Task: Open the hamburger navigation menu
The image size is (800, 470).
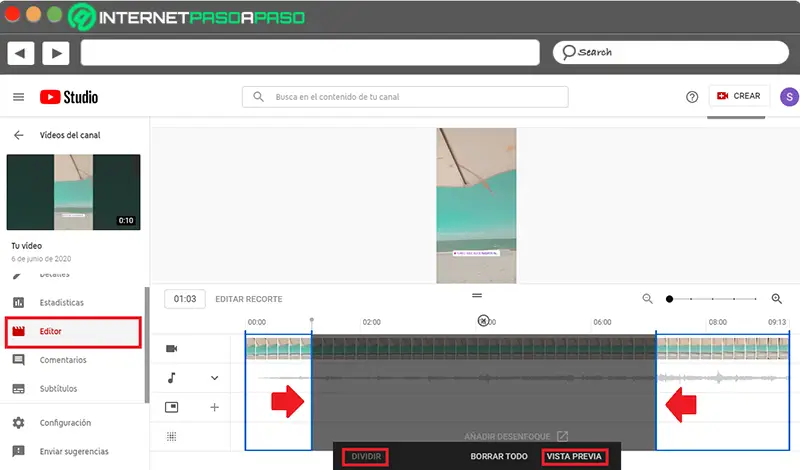Action: 18,97
